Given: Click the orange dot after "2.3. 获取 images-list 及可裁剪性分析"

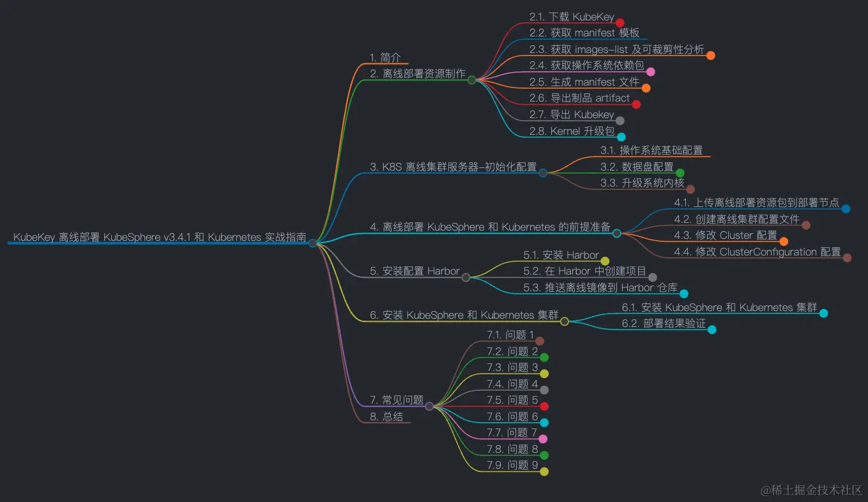Looking at the screenshot, I should pyautogui.click(x=710, y=55).
